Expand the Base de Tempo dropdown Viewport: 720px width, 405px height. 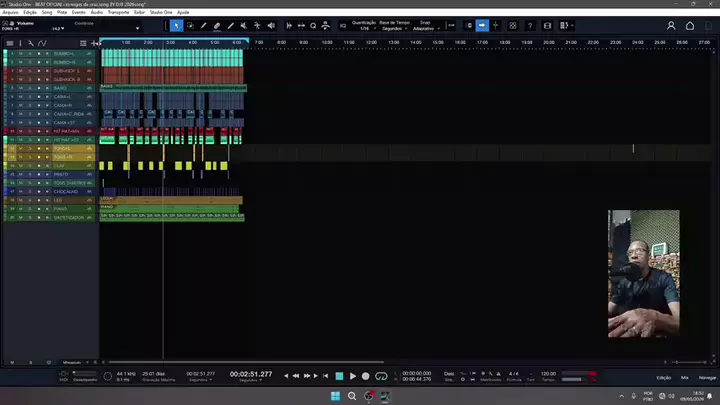pos(400,26)
